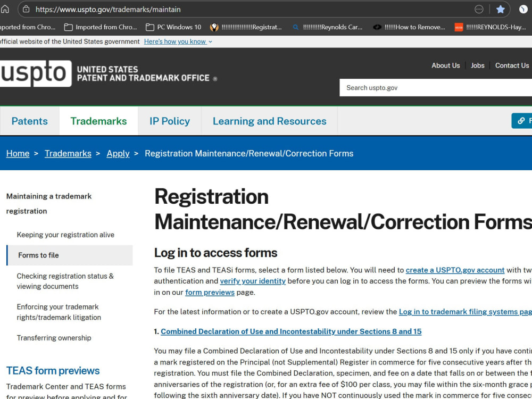The width and height of the screenshot is (532, 399).
Task: Open Enforcing your trademark rights/trademark litigation
Action: coord(59,312)
